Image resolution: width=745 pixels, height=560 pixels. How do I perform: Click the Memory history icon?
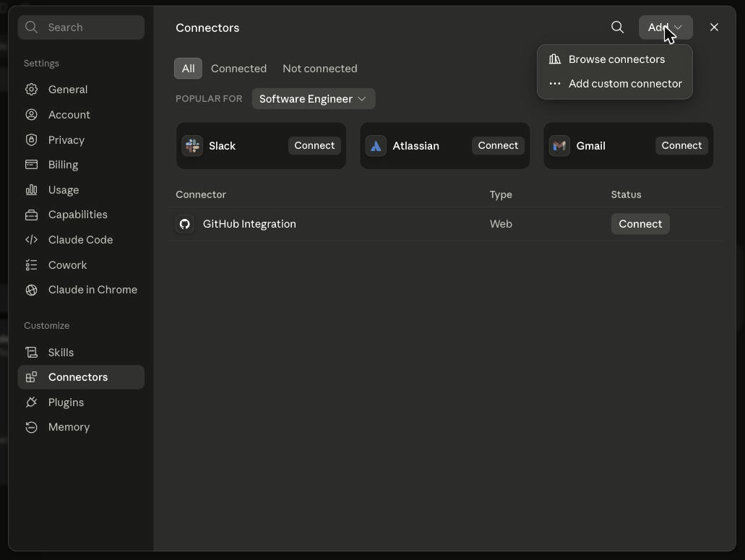click(31, 427)
